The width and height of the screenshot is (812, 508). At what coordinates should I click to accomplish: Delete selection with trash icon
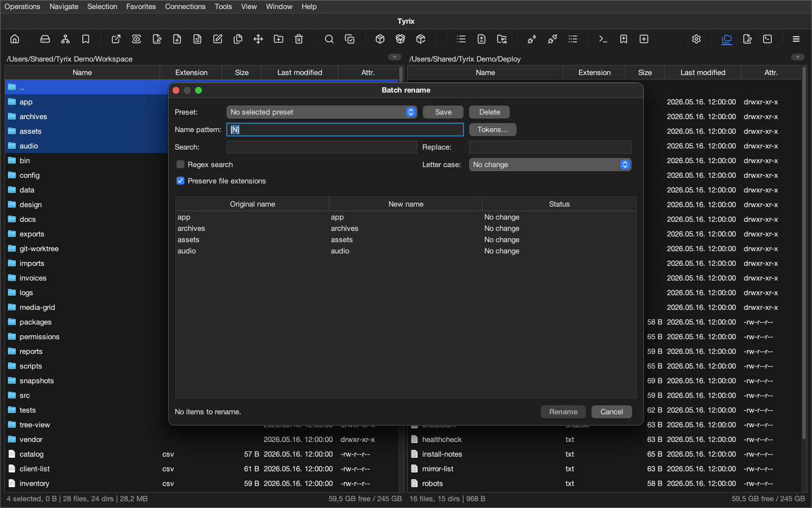pyautogui.click(x=299, y=39)
